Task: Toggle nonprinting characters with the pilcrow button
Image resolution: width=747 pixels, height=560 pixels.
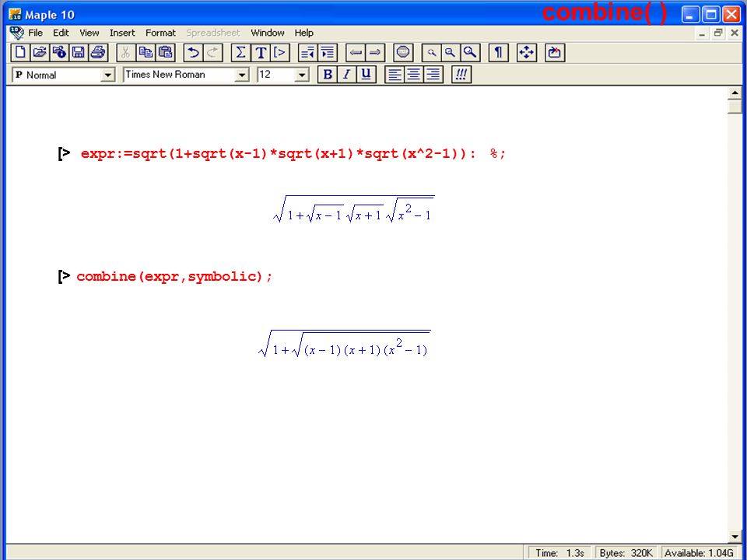Action: (498, 52)
